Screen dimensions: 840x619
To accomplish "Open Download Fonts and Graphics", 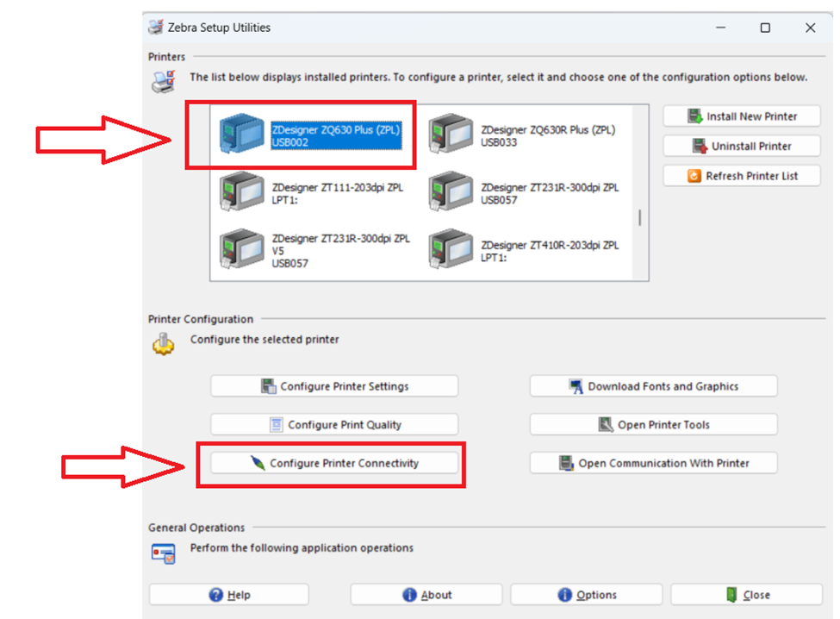I will 652,385.
